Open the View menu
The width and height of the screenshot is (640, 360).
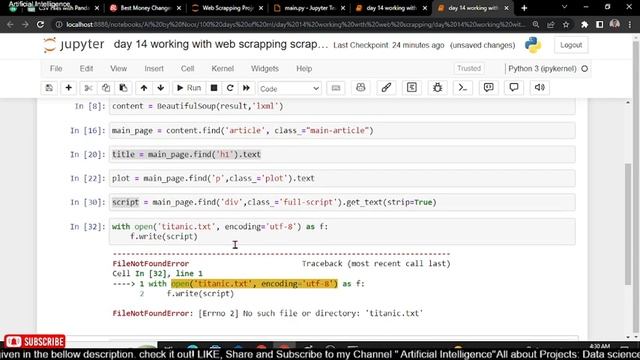tap(118, 69)
